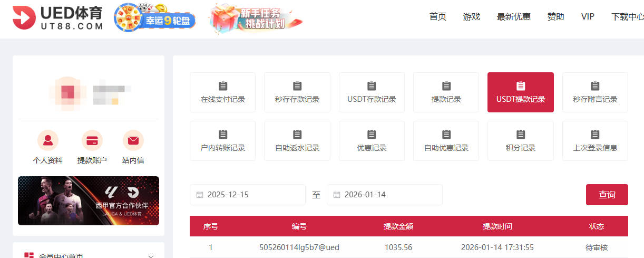Click the 西甲官方合作伙伴 La Liga banner
This screenshot has width=644, height=258.
click(x=89, y=201)
